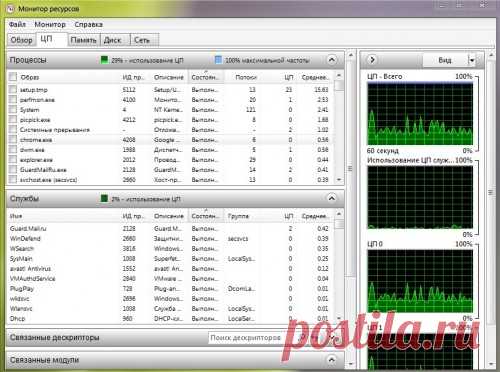Sort services by Группа column

[239, 216]
